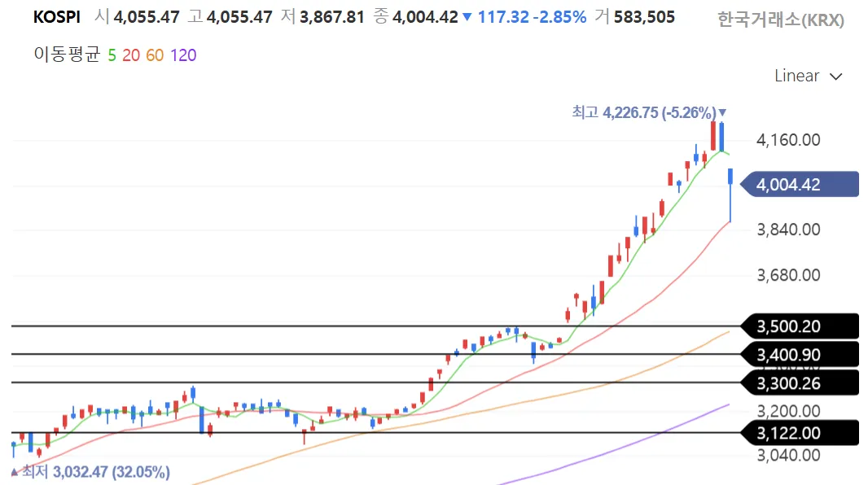This screenshot has height=485, width=868.
Task: Click the 최고 4,226.75 high marker
Action: click(643, 112)
